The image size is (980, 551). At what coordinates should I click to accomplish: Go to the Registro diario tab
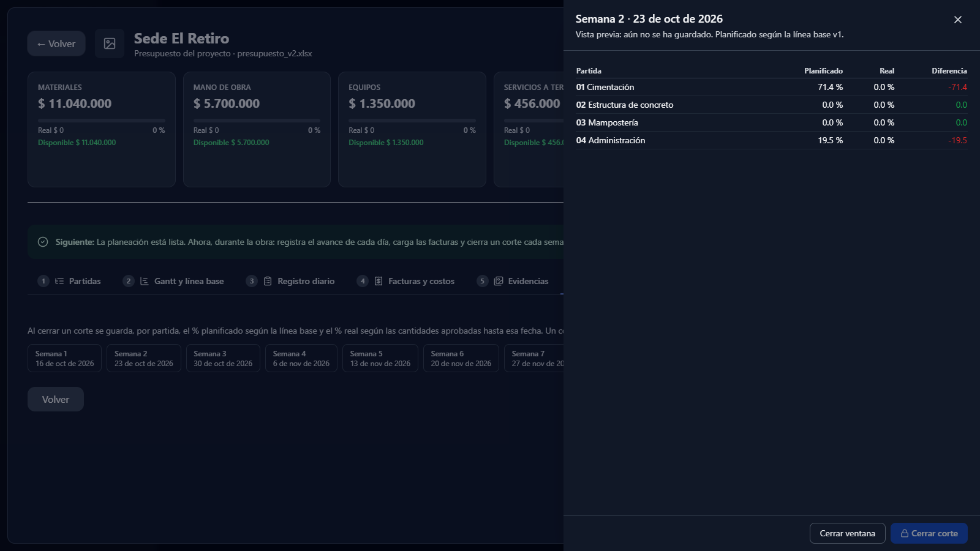tap(290, 281)
